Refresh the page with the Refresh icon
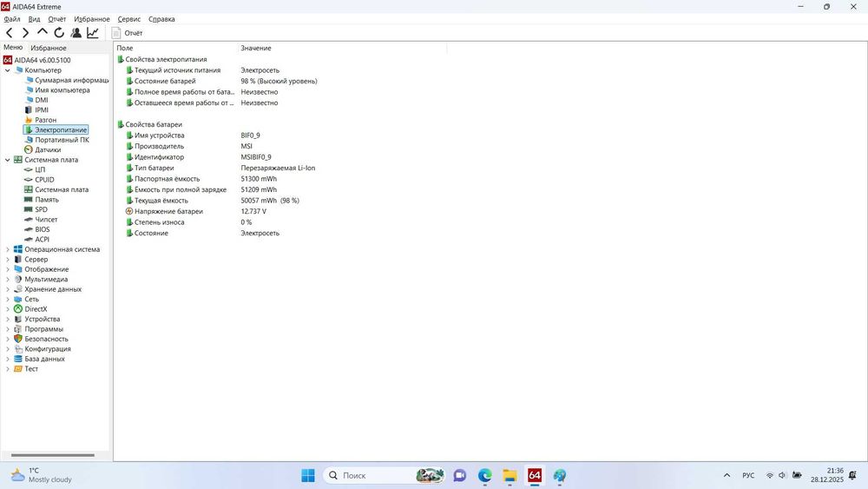The height and width of the screenshot is (489, 868). [x=59, y=33]
